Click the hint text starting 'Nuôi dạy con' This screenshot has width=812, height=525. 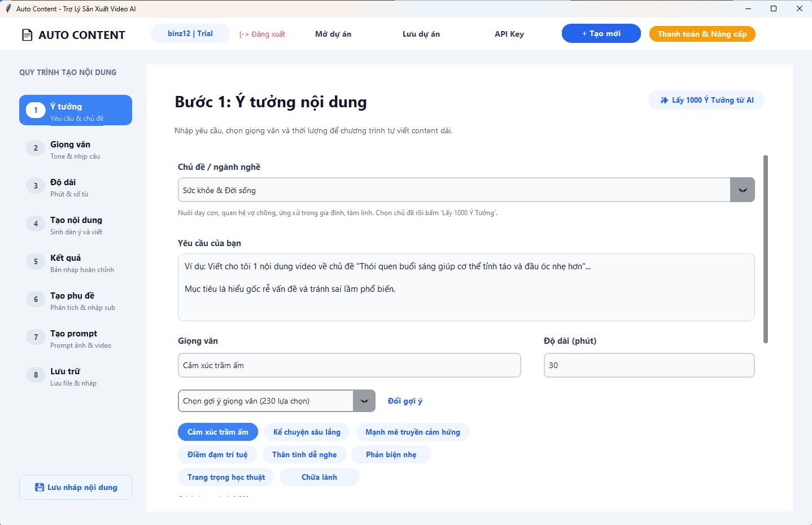point(338,213)
